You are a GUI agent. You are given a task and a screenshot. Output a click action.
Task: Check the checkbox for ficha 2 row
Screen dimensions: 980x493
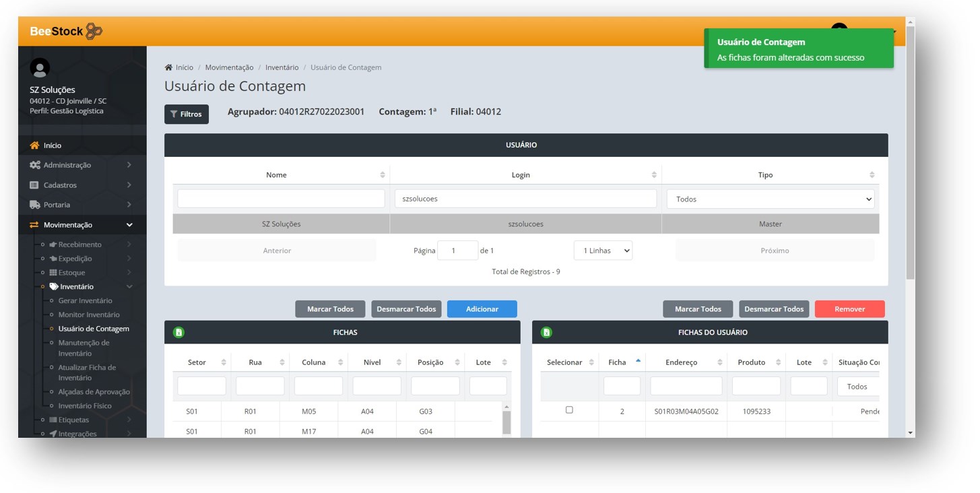point(569,410)
